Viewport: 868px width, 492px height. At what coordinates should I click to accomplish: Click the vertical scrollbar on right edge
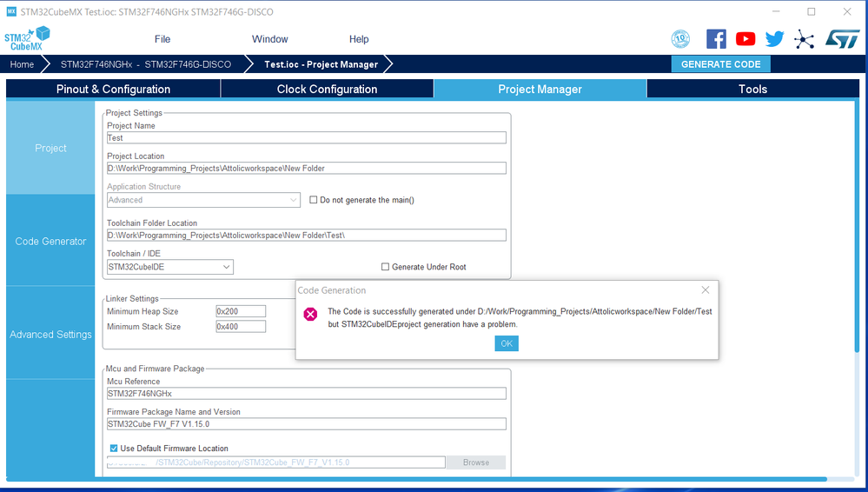coord(857,227)
